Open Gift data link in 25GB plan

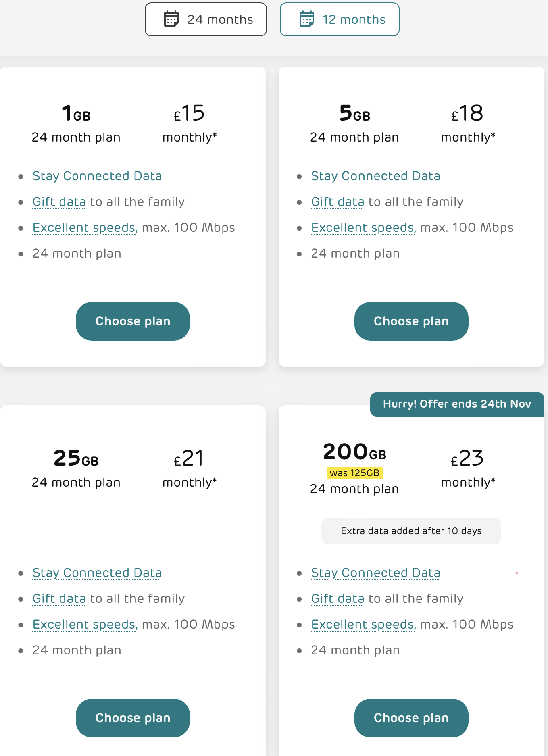(59, 599)
